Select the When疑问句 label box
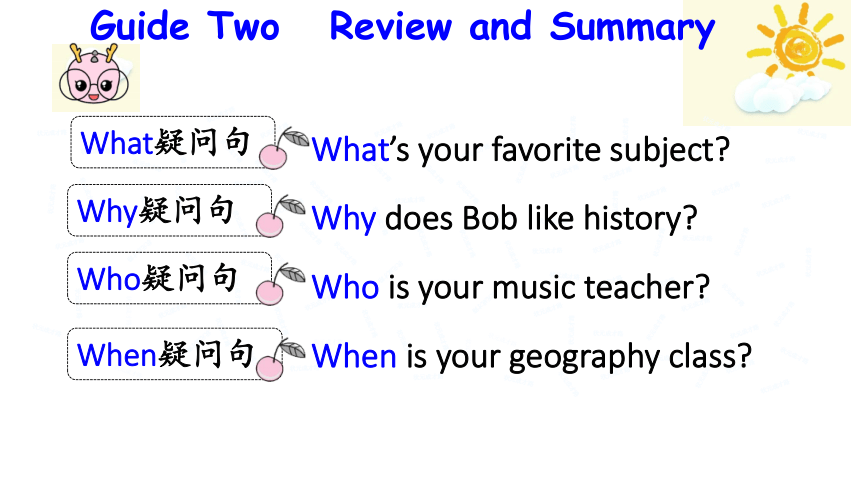 click(x=175, y=354)
